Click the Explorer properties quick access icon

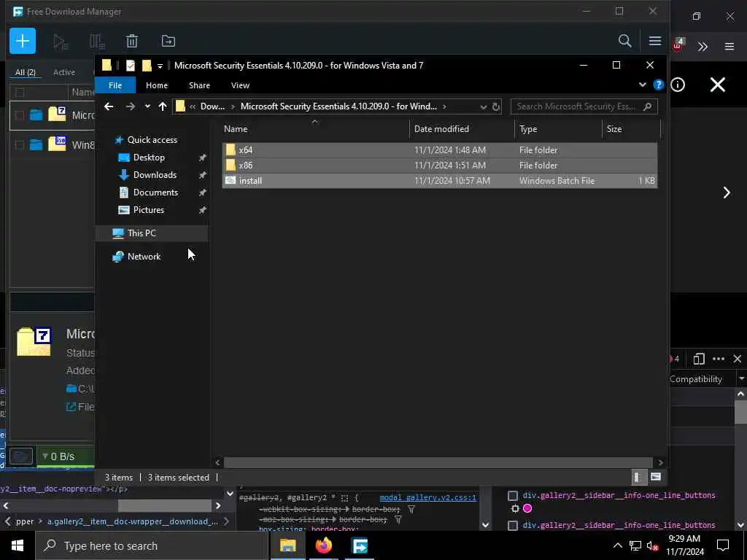(130, 66)
